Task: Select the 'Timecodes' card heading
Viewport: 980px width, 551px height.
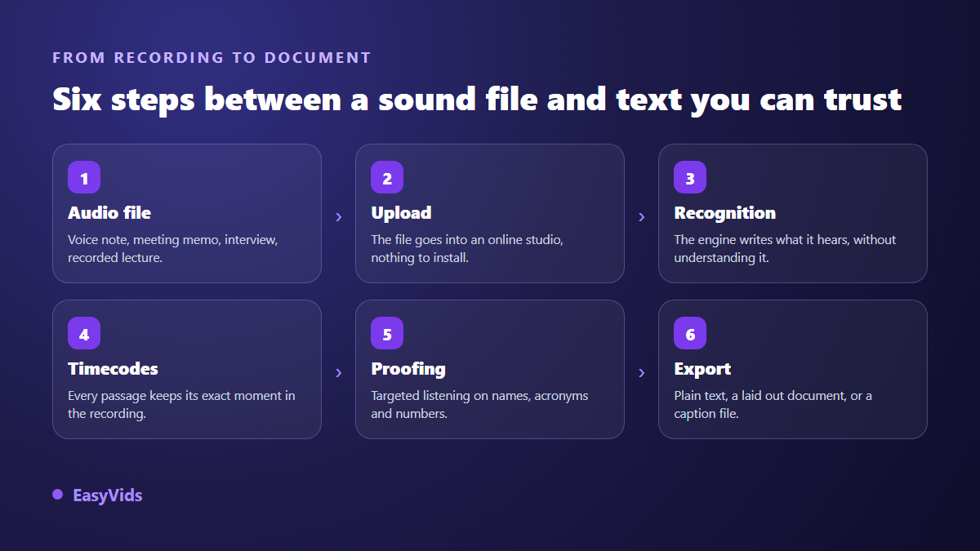Action: pyautogui.click(x=113, y=369)
